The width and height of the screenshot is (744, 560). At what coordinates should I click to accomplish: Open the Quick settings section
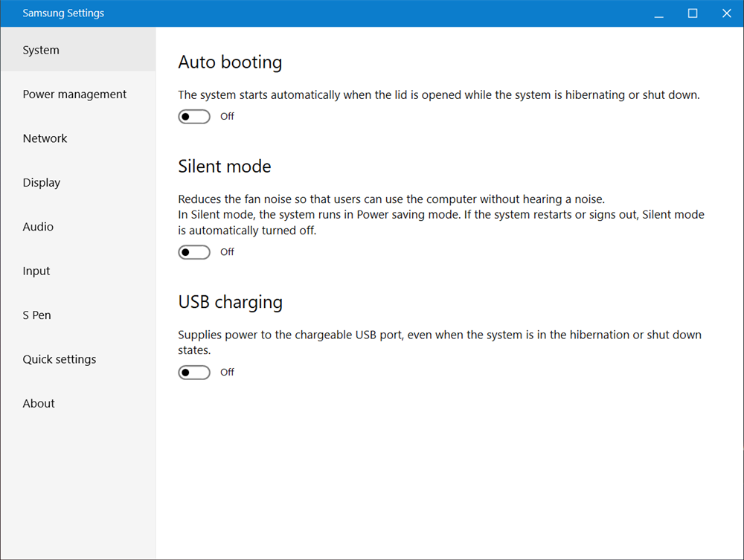tap(60, 359)
